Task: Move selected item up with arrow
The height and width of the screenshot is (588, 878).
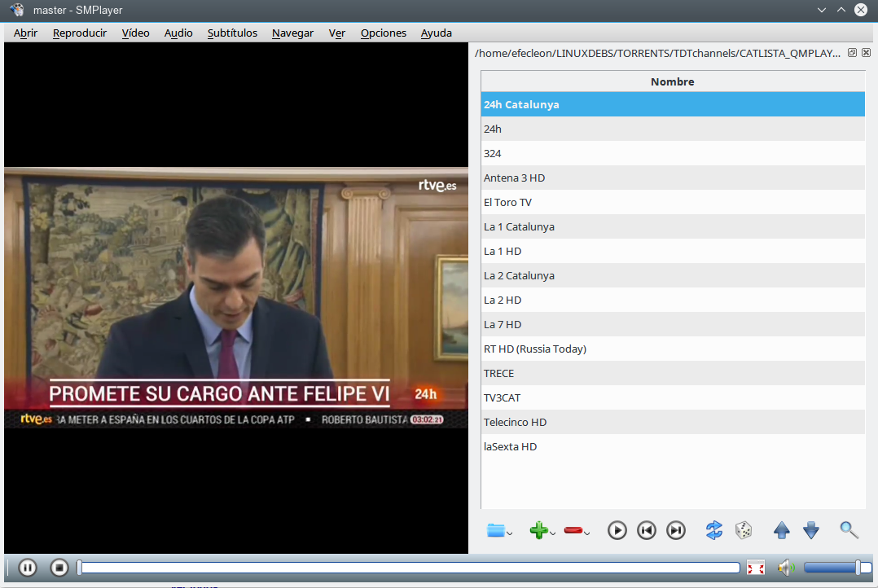Action: tap(782, 529)
